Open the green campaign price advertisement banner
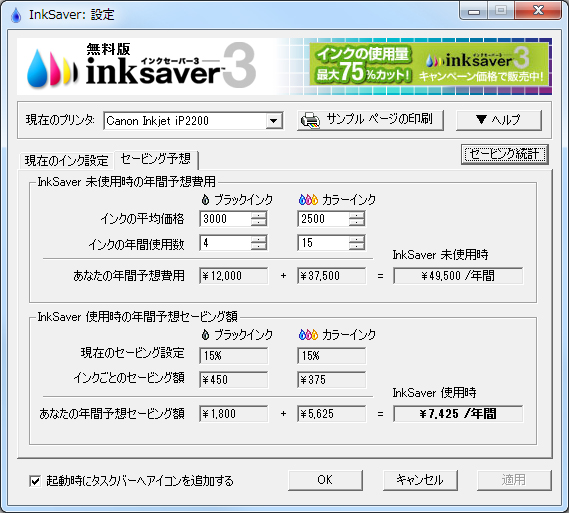The width and height of the screenshot is (569, 513). (x=429, y=65)
